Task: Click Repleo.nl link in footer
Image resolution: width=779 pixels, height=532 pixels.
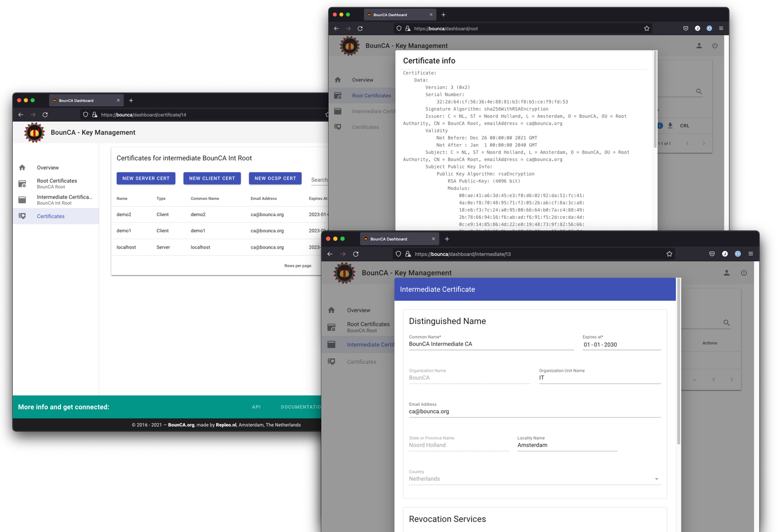Action: pyautogui.click(x=226, y=425)
